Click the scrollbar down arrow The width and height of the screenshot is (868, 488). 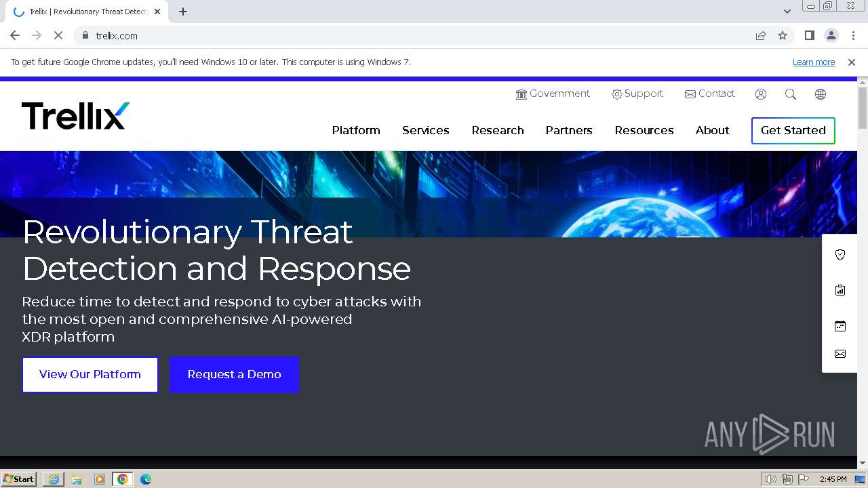click(863, 464)
